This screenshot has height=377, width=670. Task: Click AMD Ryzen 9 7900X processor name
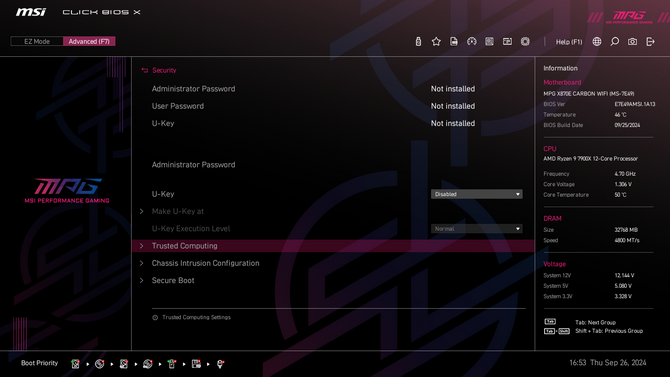point(590,159)
